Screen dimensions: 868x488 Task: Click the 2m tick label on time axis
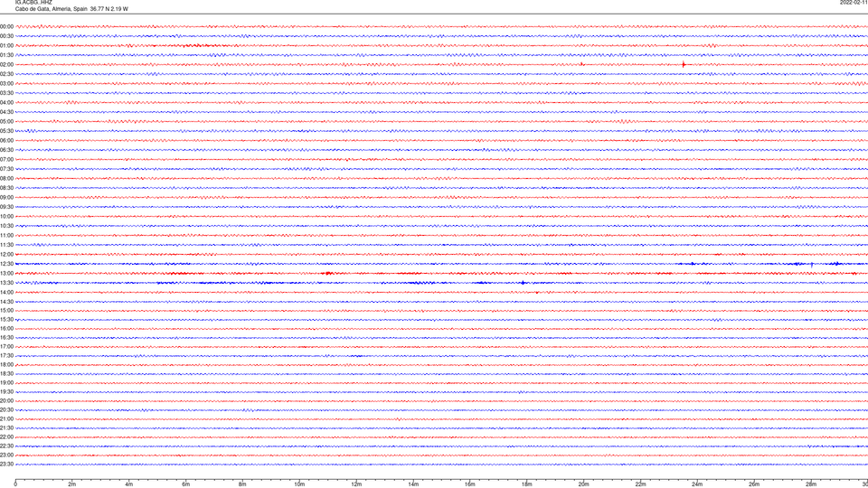point(72,484)
